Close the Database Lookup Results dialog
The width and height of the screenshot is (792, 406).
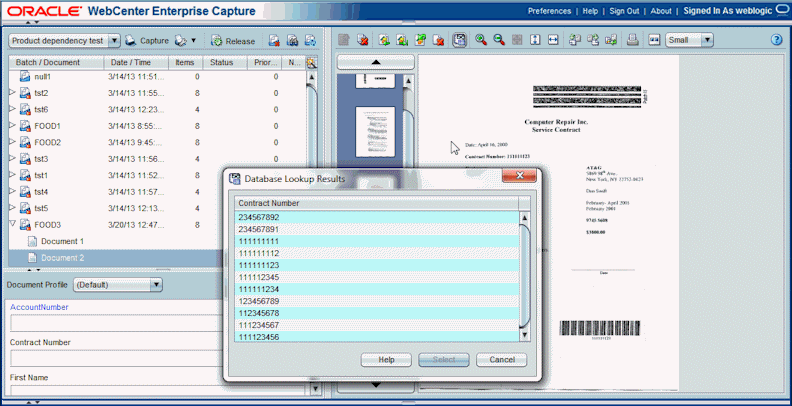519,176
